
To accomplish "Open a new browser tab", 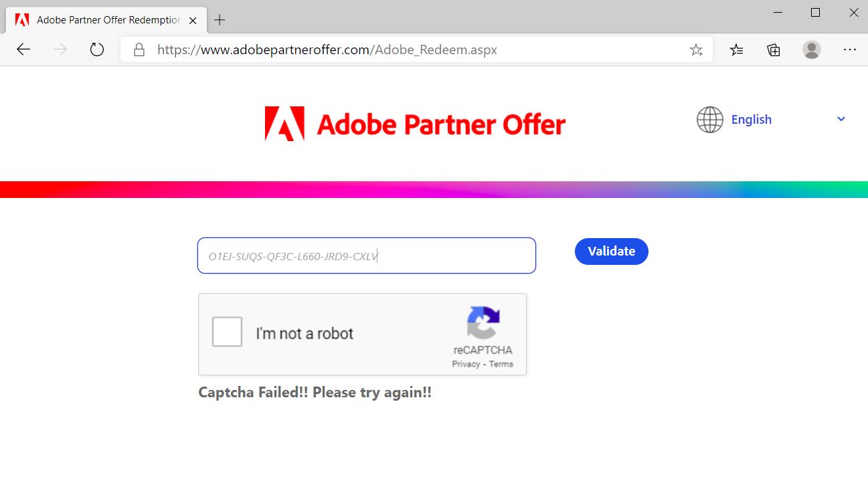I will 220,20.
